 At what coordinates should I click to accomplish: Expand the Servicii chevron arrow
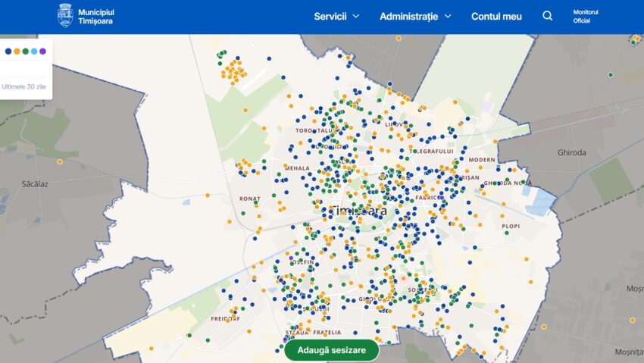click(355, 17)
